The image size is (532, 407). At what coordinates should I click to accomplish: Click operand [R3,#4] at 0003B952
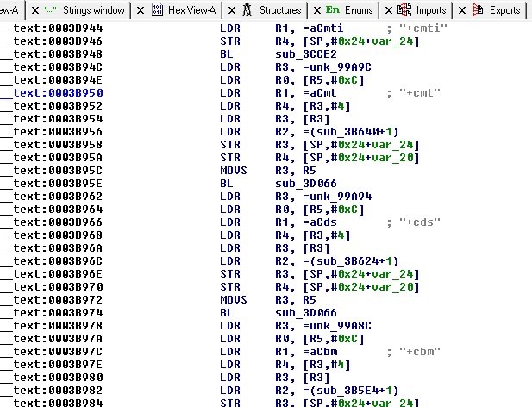click(327, 106)
